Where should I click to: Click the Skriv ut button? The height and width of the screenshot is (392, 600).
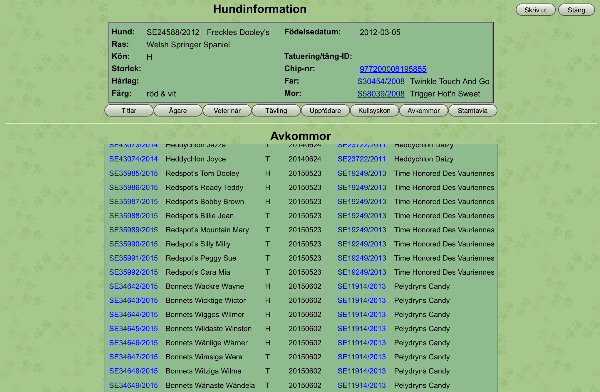click(535, 10)
